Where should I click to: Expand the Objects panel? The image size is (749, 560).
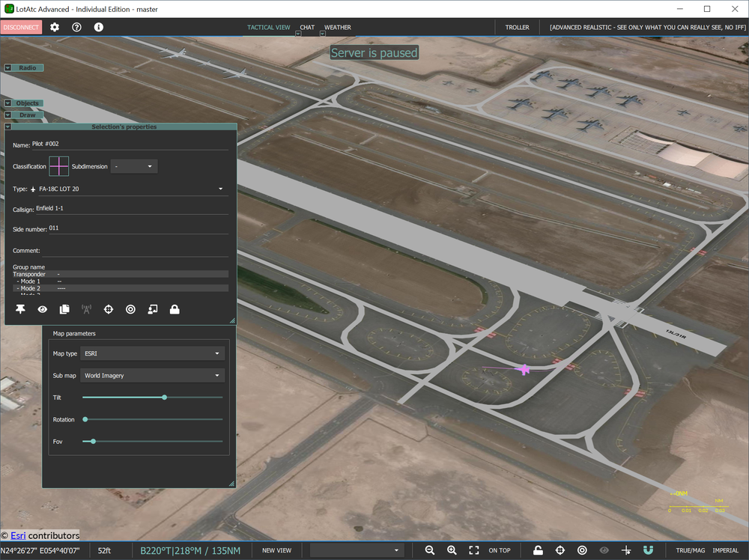tap(8, 103)
